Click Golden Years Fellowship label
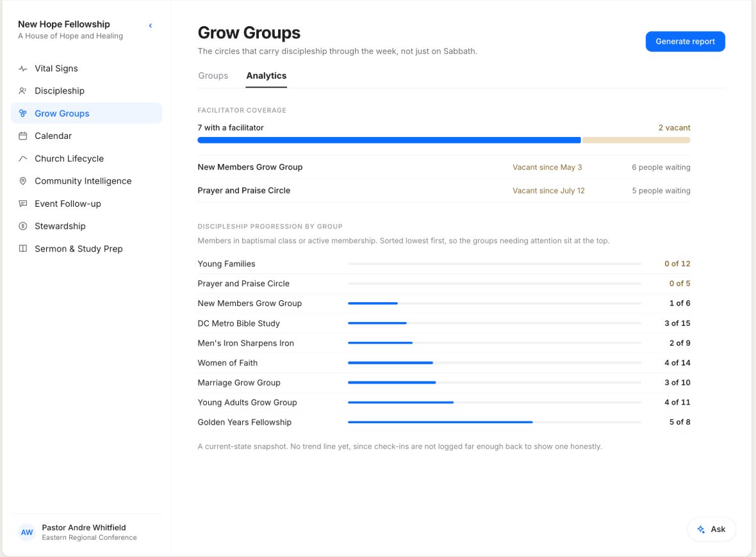The width and height of the screenshot is (756, 557). coord(245,422)
